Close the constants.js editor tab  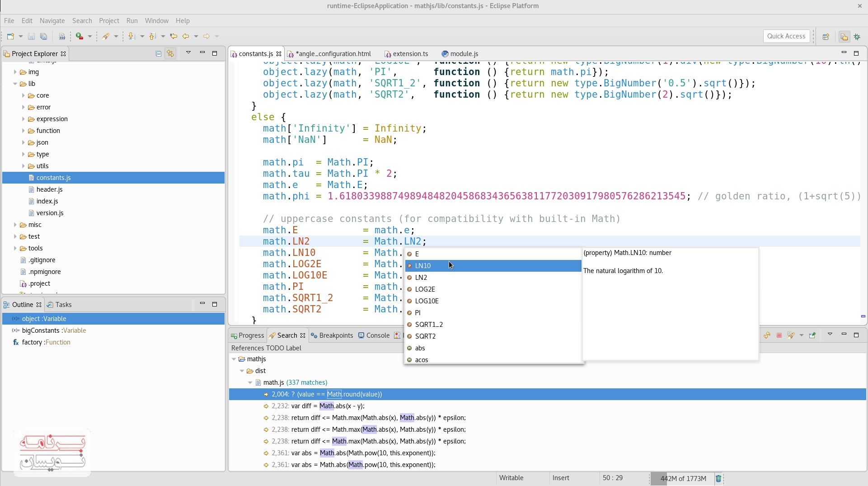[x=279, y=53]
